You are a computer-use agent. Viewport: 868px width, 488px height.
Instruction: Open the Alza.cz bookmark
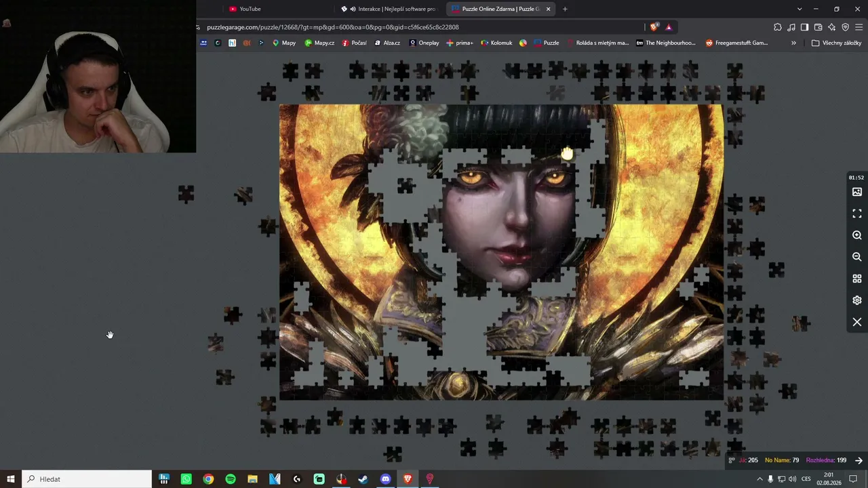[x=387, y=43]
